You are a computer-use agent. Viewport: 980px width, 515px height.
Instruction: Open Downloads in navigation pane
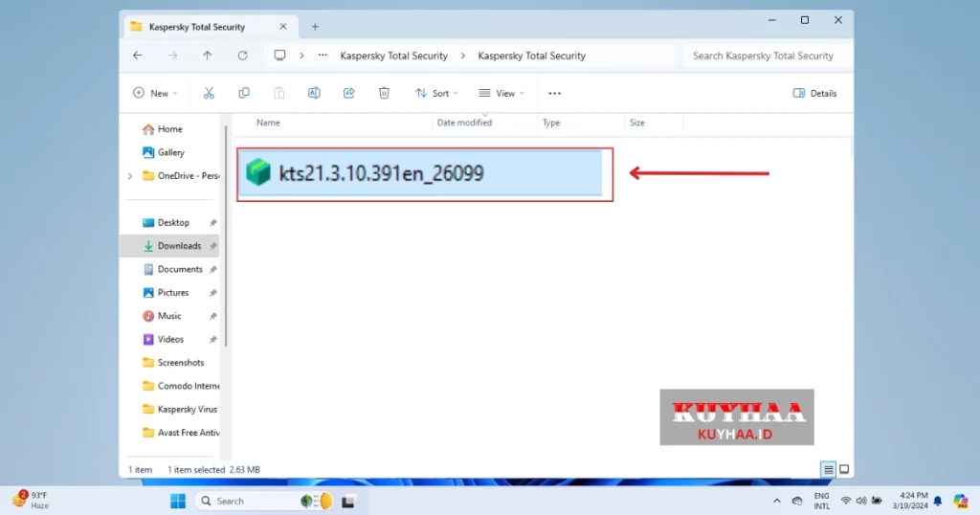[x=172, y=246]
